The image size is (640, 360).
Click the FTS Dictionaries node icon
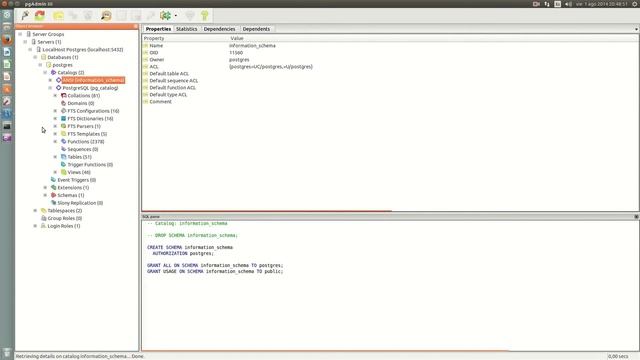pos(64,118)
